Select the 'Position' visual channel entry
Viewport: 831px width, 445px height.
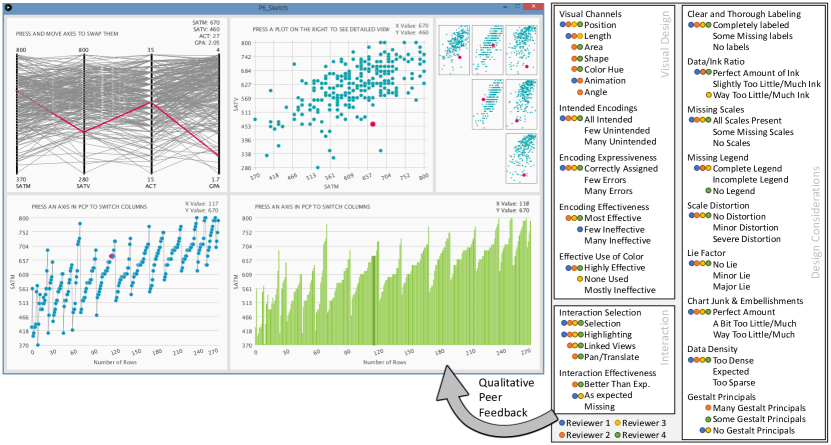pyautogui.click(x=600, y=25)
